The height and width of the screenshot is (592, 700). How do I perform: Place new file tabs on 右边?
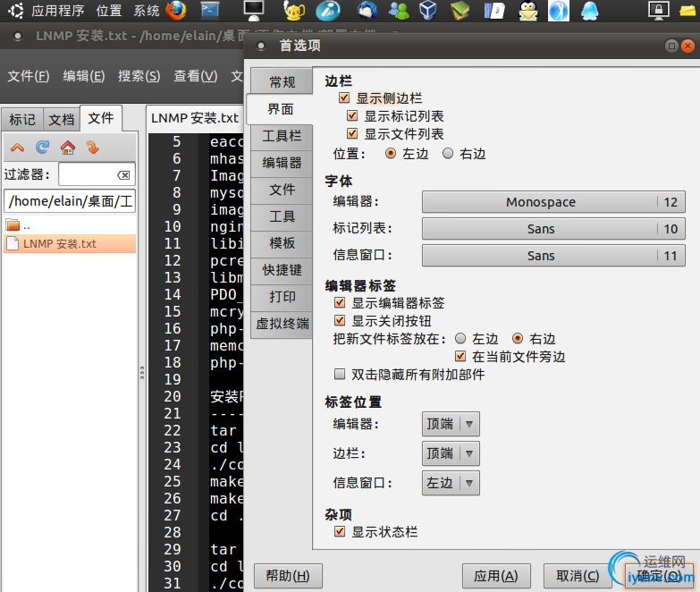(x=518, y=338)
